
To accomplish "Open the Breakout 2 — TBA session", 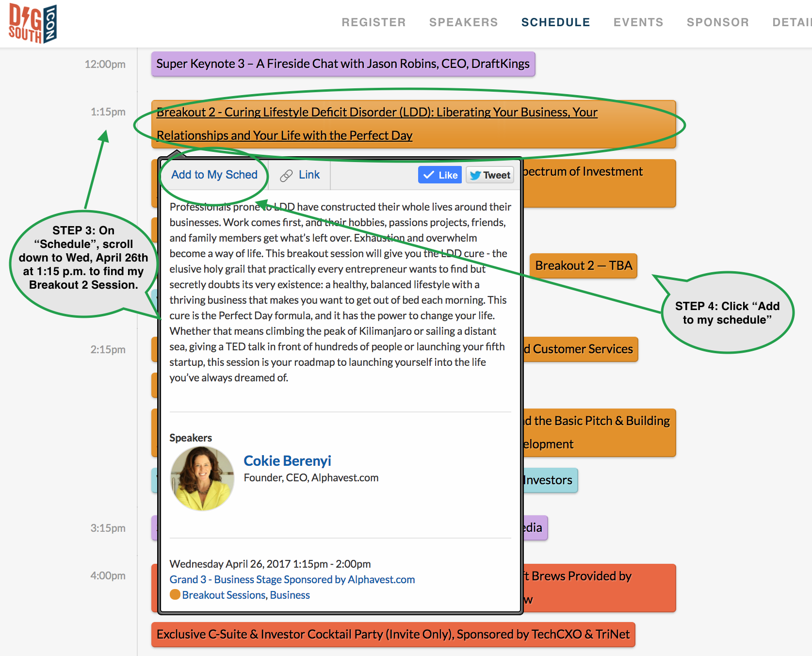I will [x=583, y=266].
